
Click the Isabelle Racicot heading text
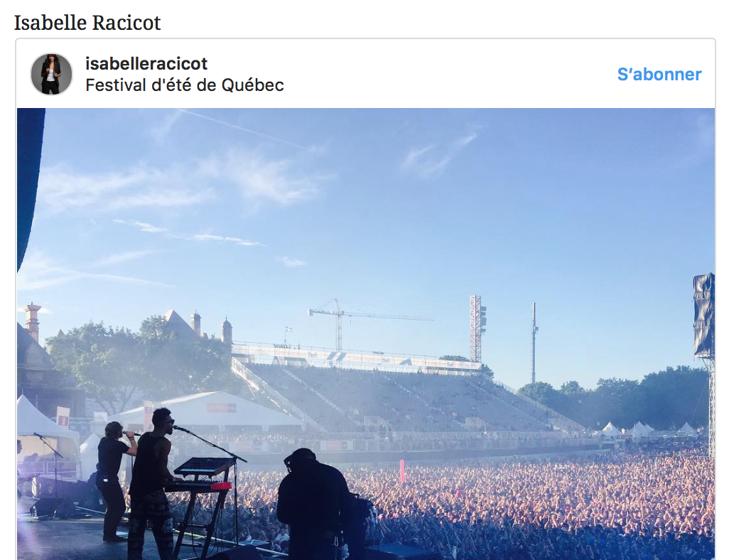coord(87,22)
